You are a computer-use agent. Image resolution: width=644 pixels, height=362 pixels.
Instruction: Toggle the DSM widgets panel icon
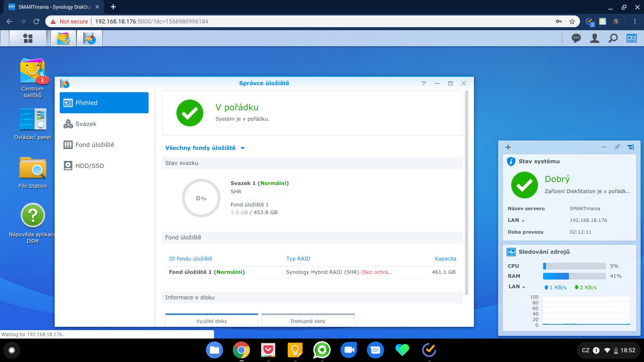pyautogui.click(x=631, y=39)
